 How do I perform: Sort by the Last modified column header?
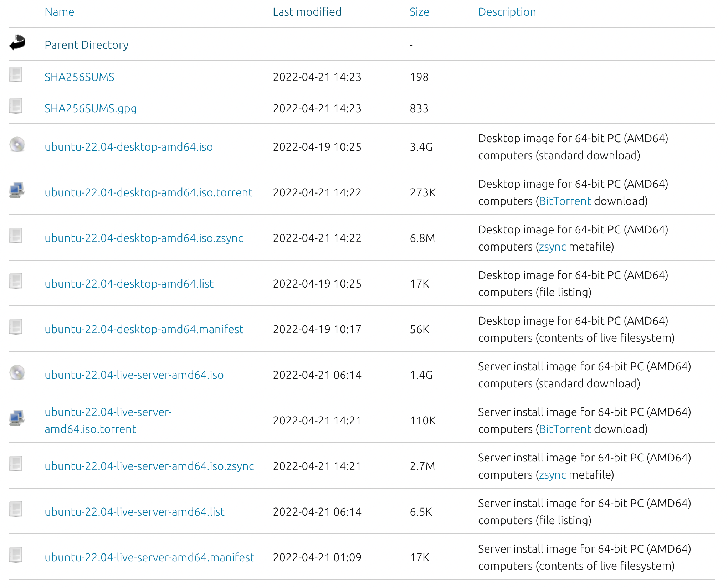(307, 12)
